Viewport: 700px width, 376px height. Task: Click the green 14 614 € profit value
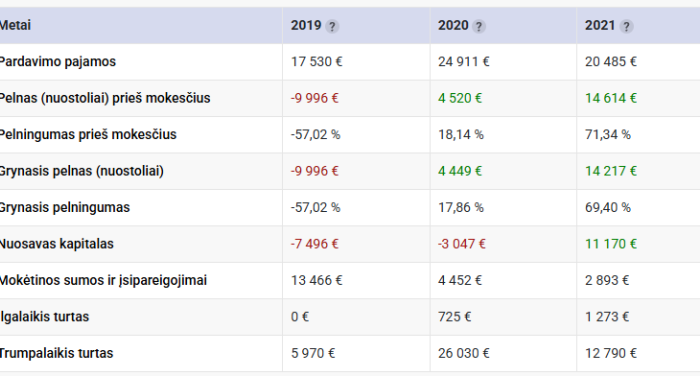tap(610, 98)
